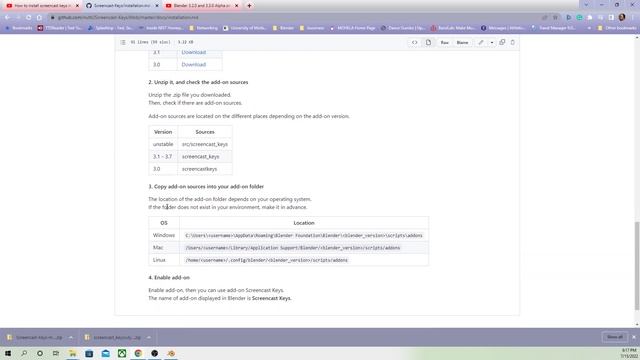Delete this file trash icon

pos(513,42)
